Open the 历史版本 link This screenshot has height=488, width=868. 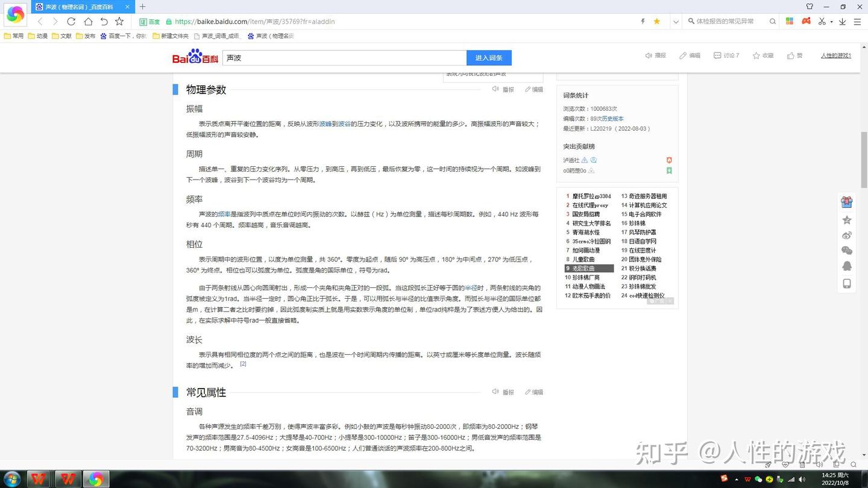(x=612, y=118)
